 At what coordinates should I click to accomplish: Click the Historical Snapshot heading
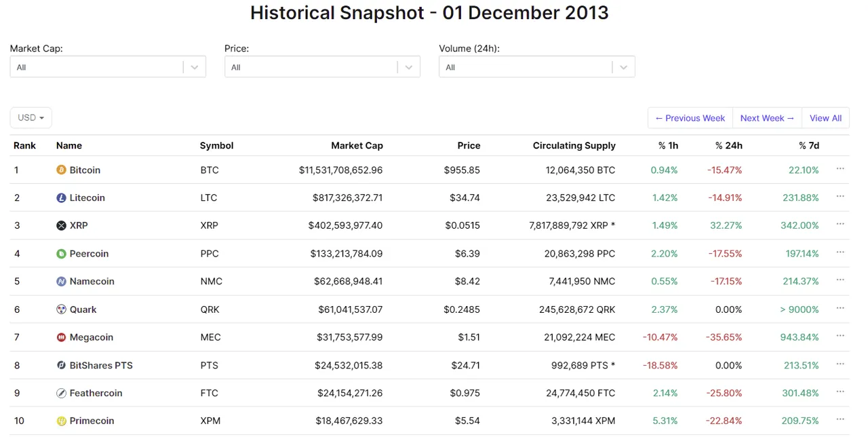[429, 12]
